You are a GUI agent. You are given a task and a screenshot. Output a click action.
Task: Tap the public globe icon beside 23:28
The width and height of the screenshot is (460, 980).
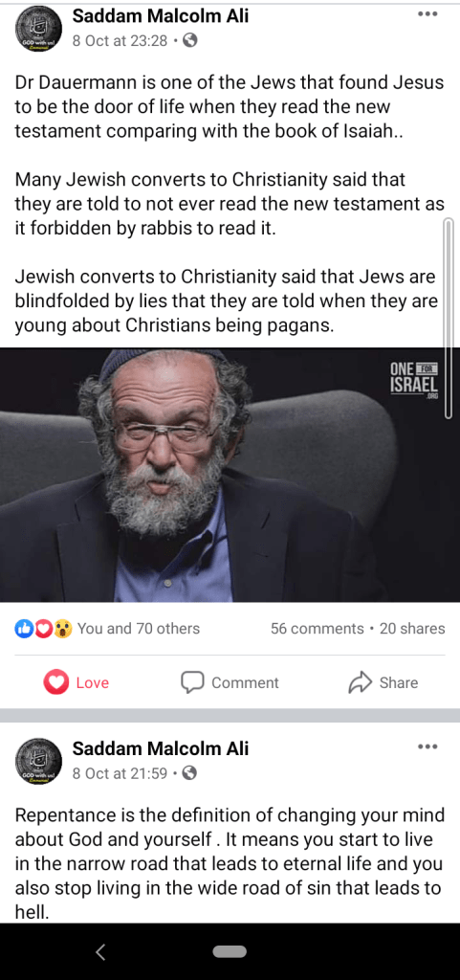pos(190,40)
